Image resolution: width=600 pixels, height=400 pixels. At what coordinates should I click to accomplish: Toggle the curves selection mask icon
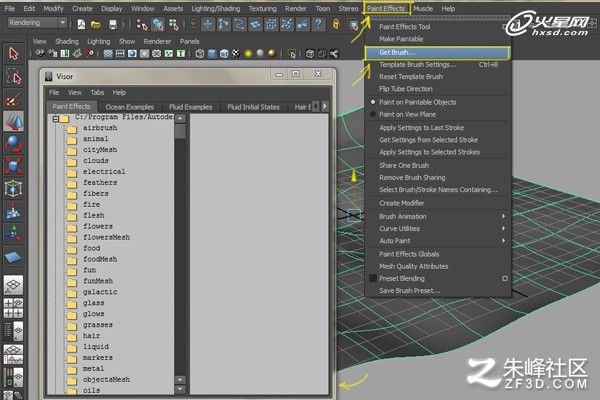(240, 24)
